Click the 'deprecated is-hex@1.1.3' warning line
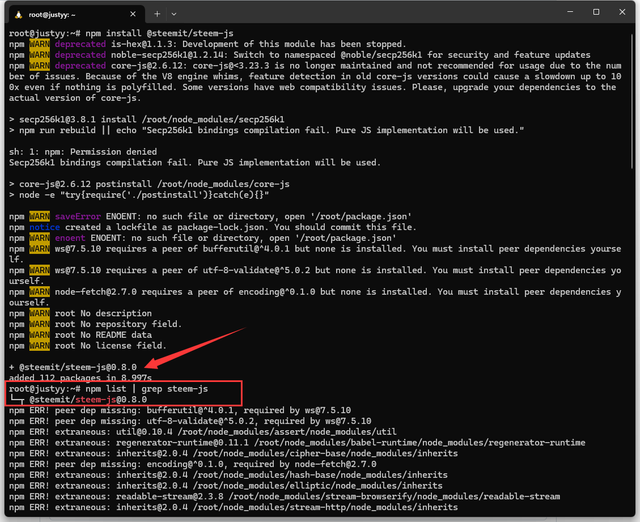 coord(208,44)
